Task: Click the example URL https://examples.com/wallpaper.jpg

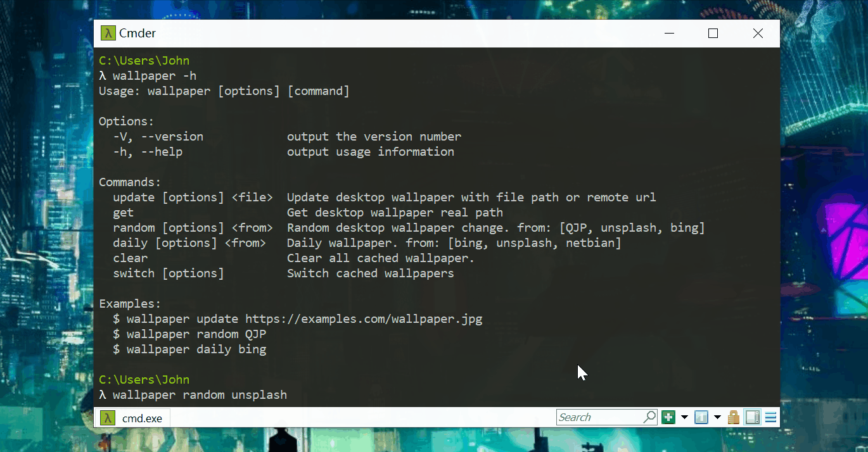Action: [364, 318]
